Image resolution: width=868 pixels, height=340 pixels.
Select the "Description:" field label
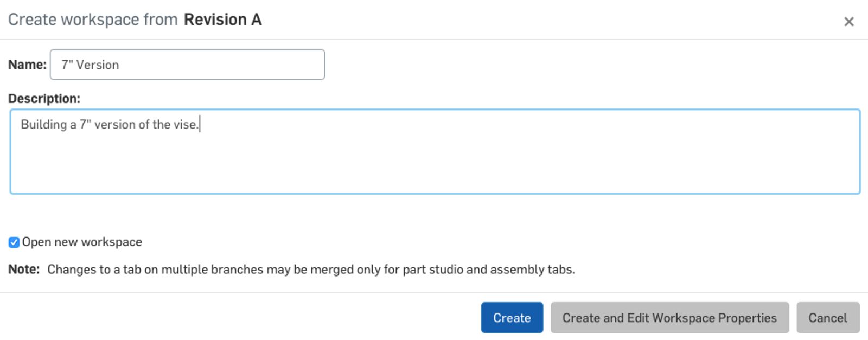tap(44, 99)
